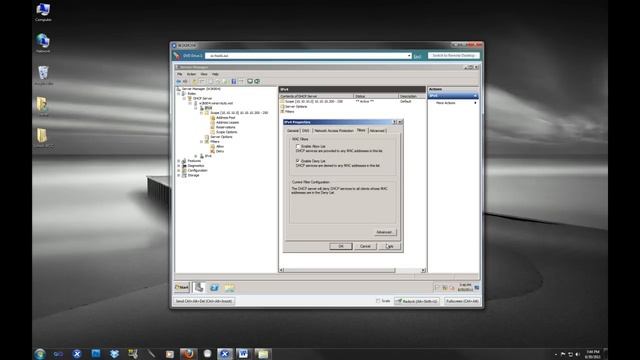Viewport: 640px width, 360px height.
Task: Expand the Features node
Action: pos(178,161)
